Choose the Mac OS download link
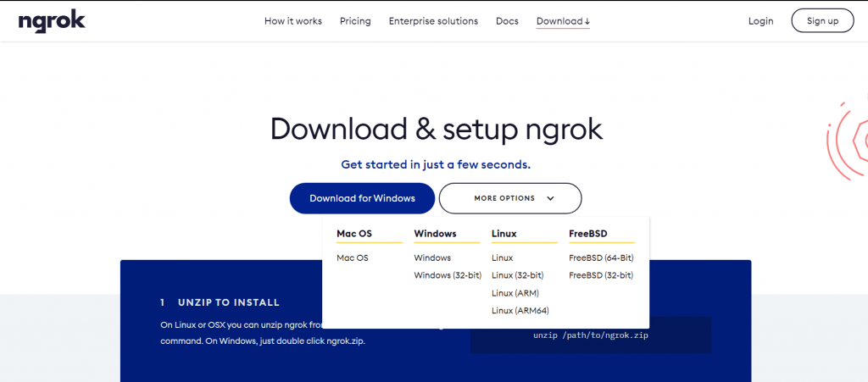The width and height of the screenshot is (868, 382). (x=352, y=257)
